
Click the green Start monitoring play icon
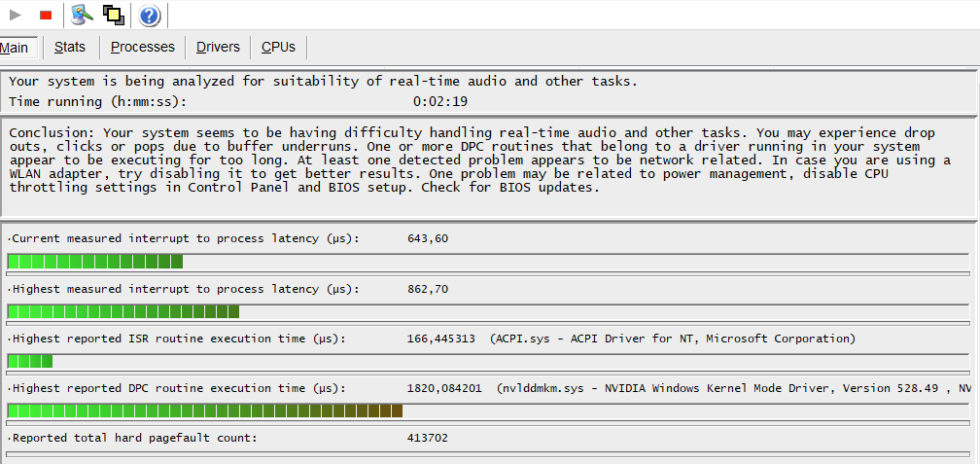(16, 16)
